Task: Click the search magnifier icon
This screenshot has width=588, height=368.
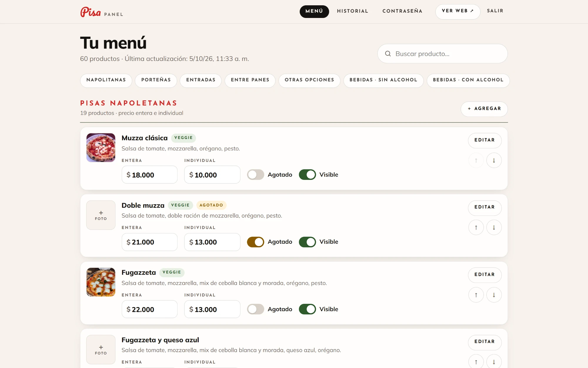Action: tap(388, 54)
